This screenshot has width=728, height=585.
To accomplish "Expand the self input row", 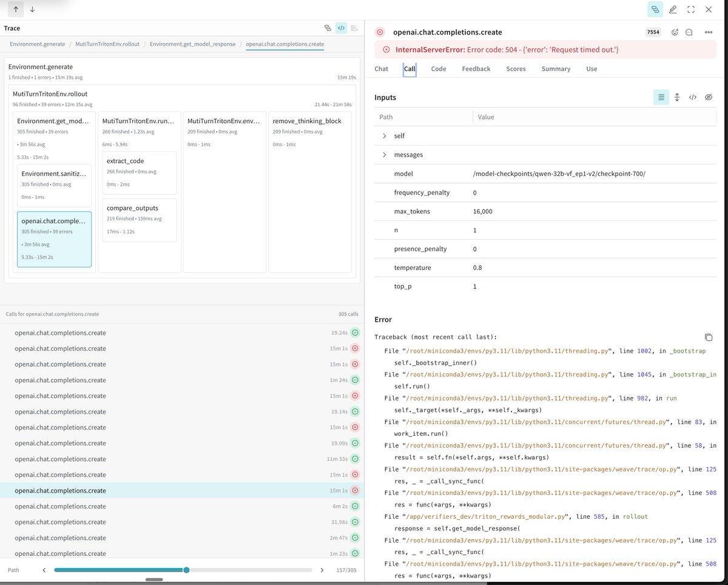I will [384, 136].
